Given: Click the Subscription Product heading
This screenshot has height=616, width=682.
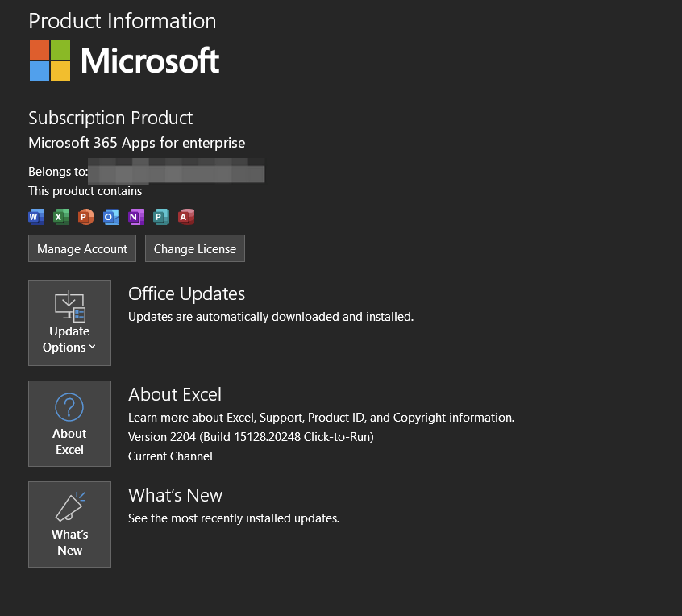Looking at the screenshot, I should click(110, 119).
